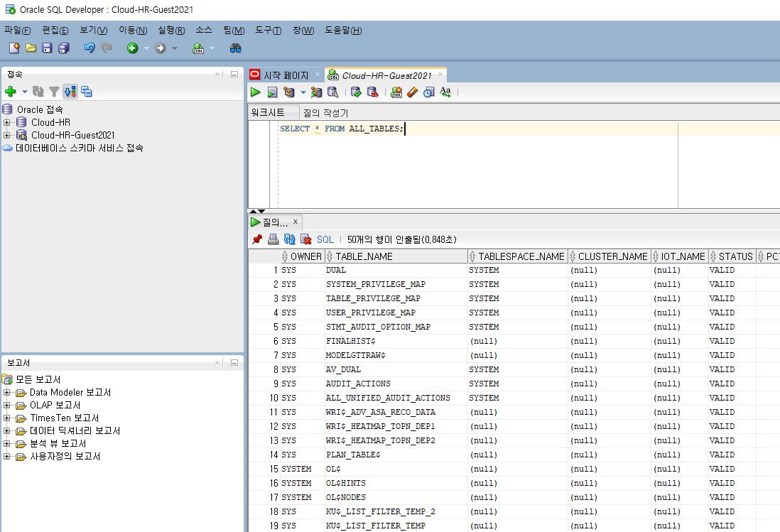Click the New file icon in main toolbar
Viewport: 780px width, 532px height.
14,48
